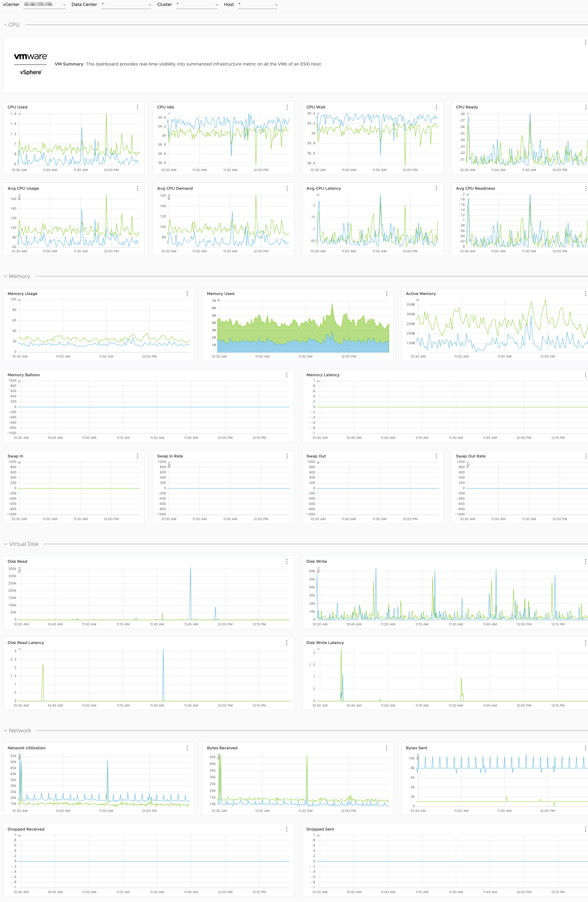Click the Disk Read chart spike
588x902 pixels.
(191, 593)
